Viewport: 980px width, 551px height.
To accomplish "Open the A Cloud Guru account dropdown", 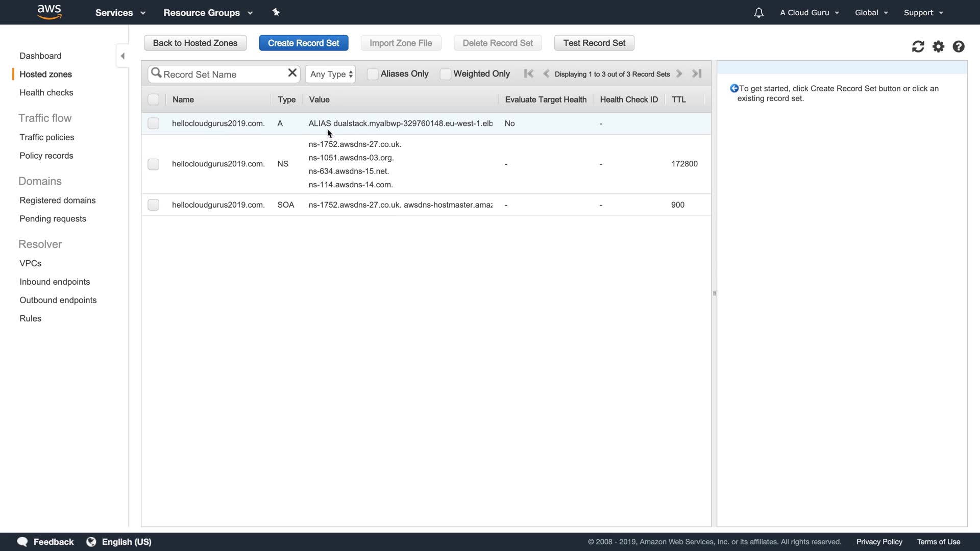I will [x=810, y=13].
